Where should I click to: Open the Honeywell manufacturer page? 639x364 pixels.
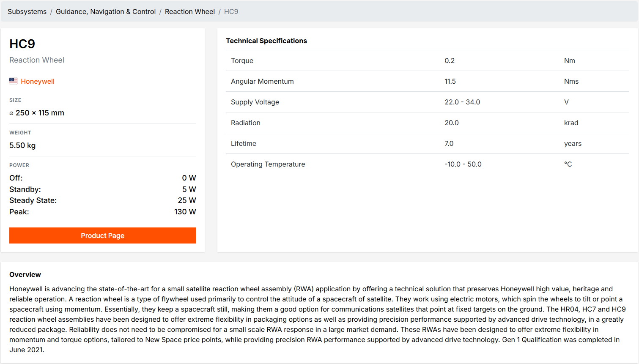click(38, 81)
